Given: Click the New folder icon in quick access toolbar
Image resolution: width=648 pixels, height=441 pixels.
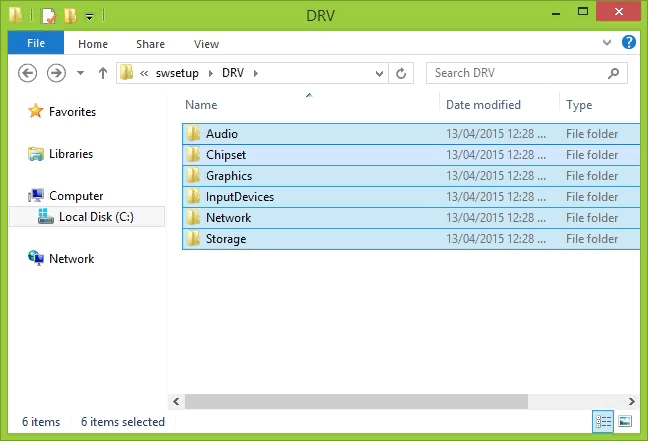Looking at the screenshot, I should point(70,16).
